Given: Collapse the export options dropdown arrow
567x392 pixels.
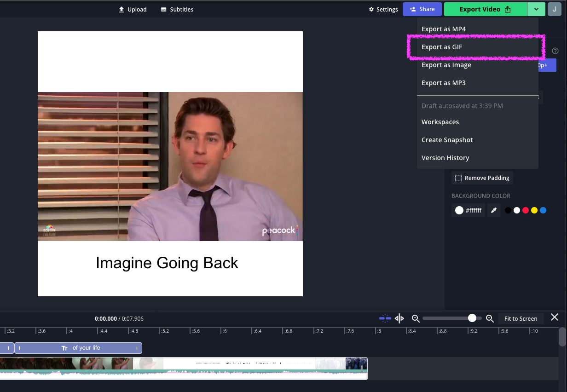Looking at the screenshot, I should pyautogui.click(x=536, y=9).
